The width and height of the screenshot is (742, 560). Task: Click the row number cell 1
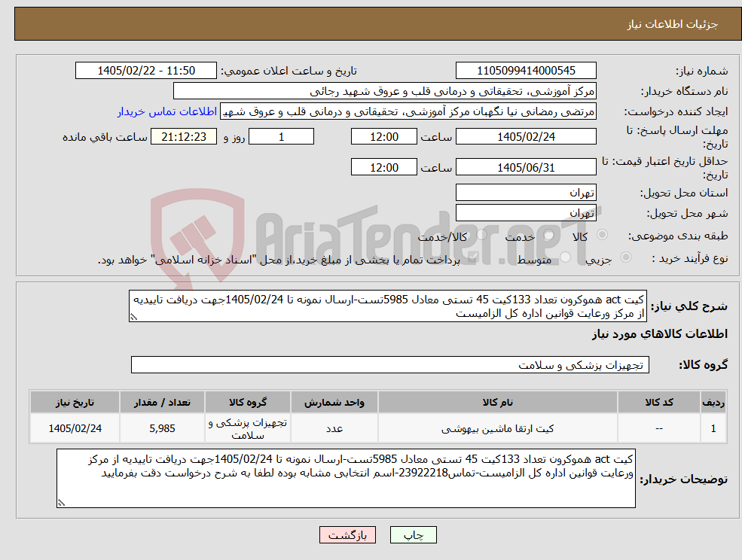click(713, 428)
